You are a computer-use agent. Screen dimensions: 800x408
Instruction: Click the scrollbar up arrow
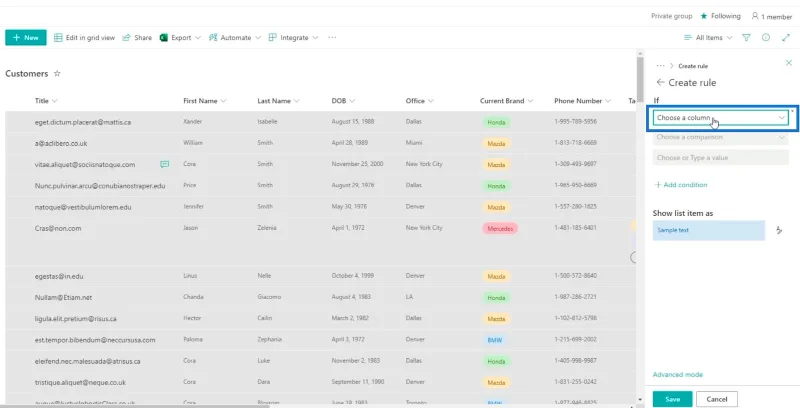coord(640,53)
